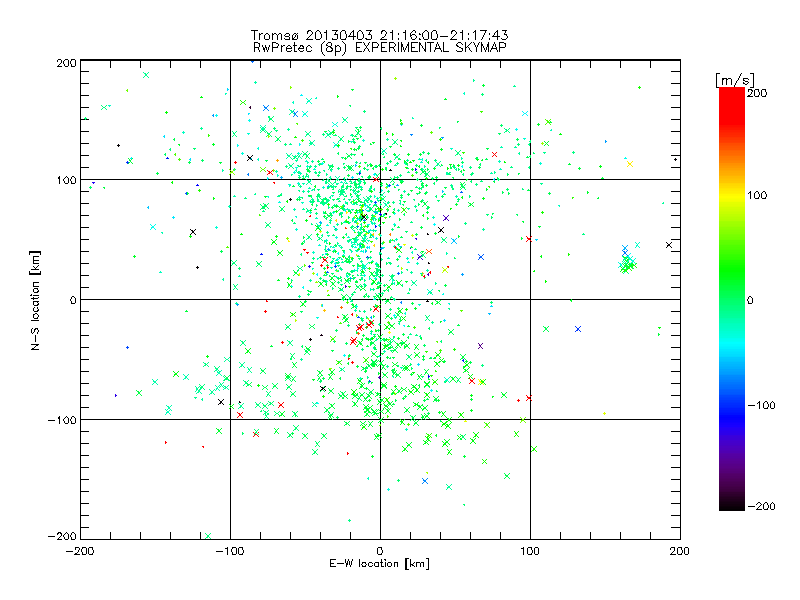The height and width of the screenshot is (600, 800).
Task: Click the title "Tromsø 20130403 21:16:00-21:17:43"
Action: point(380,35)
